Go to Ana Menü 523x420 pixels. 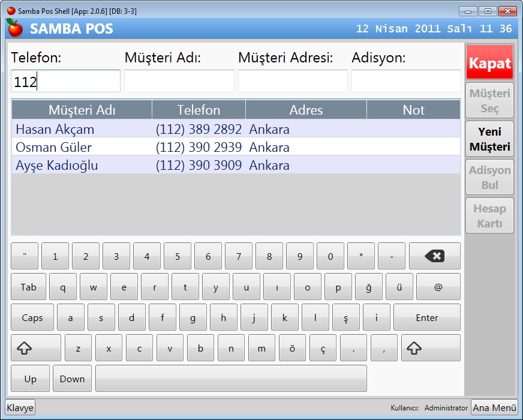(494, 407)
